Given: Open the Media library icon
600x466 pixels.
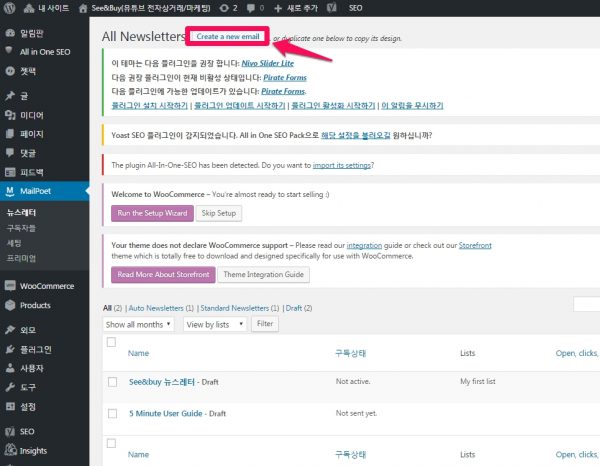Looking at the screenshot, I should click(x=10, y=115).
